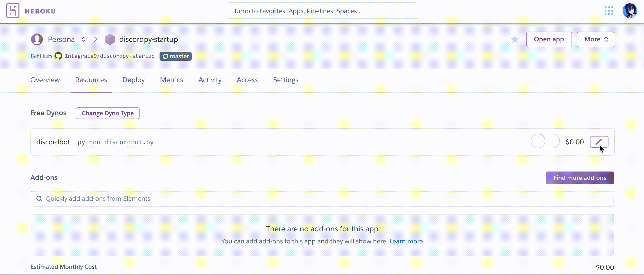Open the Settings tab
Screen dimensions: 644x275
(x=286, y=80)
